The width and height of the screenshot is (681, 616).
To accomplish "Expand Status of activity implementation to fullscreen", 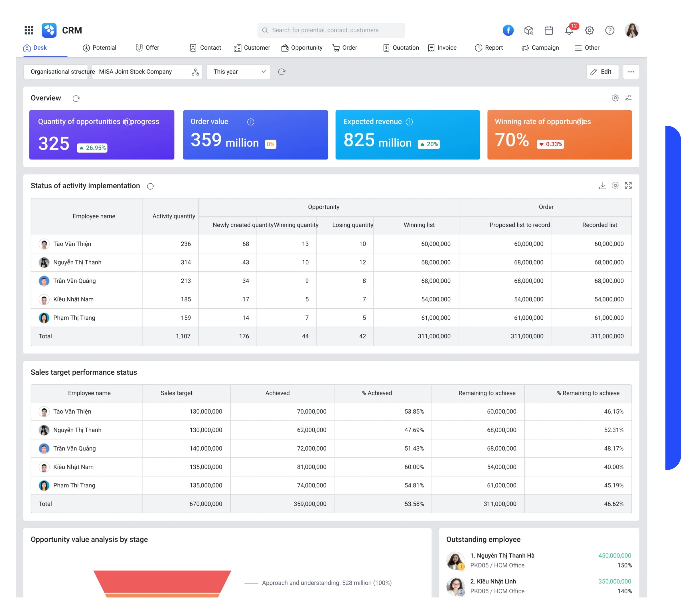I will click(629, 185).
